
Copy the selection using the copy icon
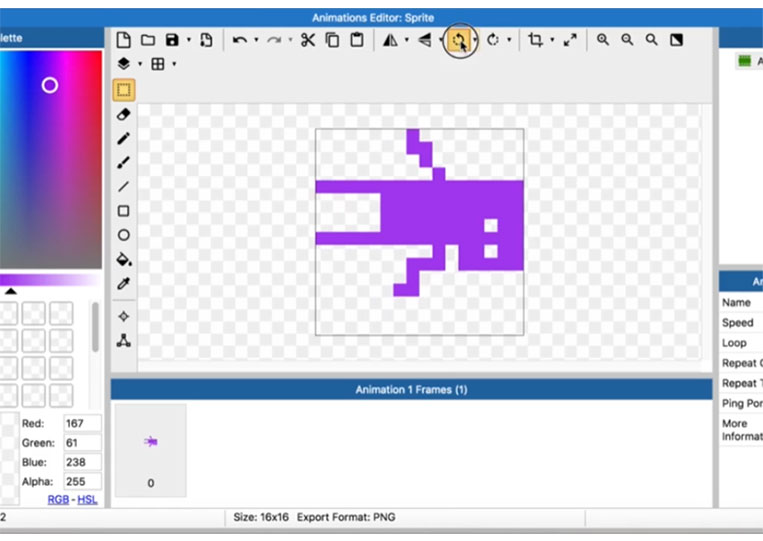pyautogui.click(x=332, y=40)
